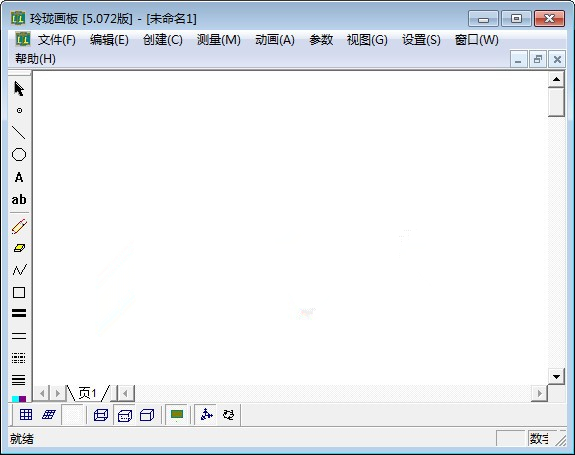Open the 窗口(W) menu
Viewport: 575px width, 455px height.
tap(477, 40)
